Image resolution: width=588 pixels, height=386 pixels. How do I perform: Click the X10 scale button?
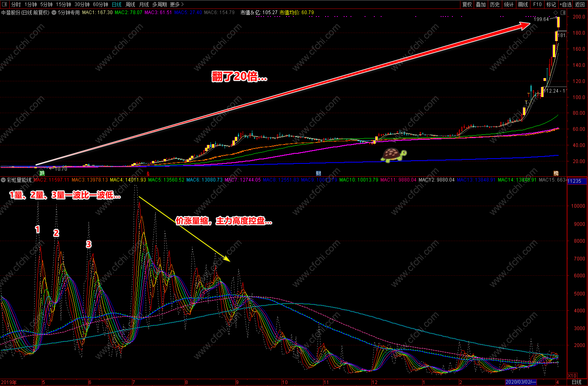pos(572,376)
